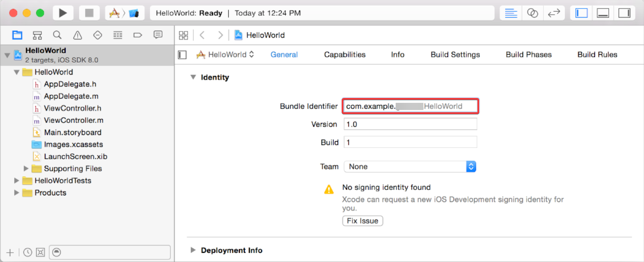Open the HelloWorld scheme selector in toolbar

[x=125, y=13]
